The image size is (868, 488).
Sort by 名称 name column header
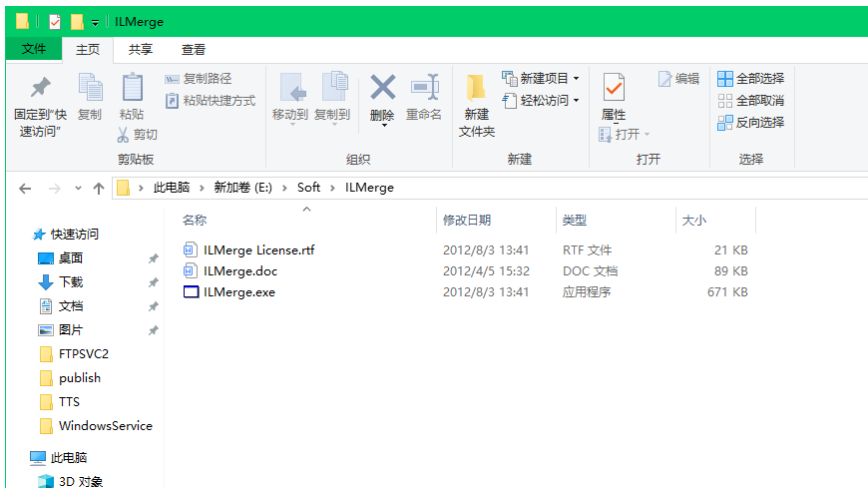pos(195,221)
